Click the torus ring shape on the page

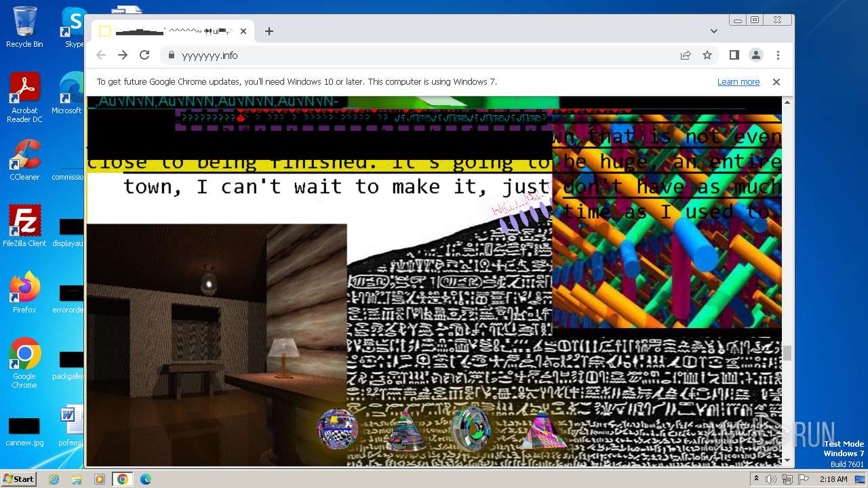(471, 428)
